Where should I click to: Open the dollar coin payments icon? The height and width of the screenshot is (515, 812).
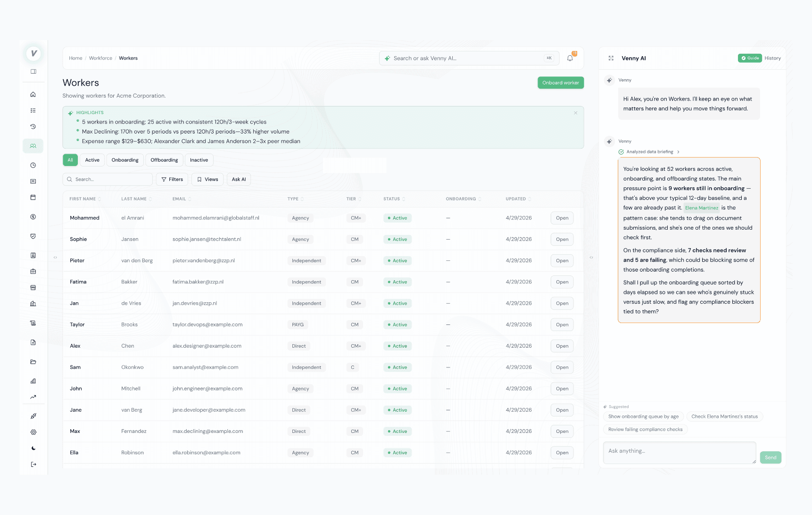click(x=33, y=217)
